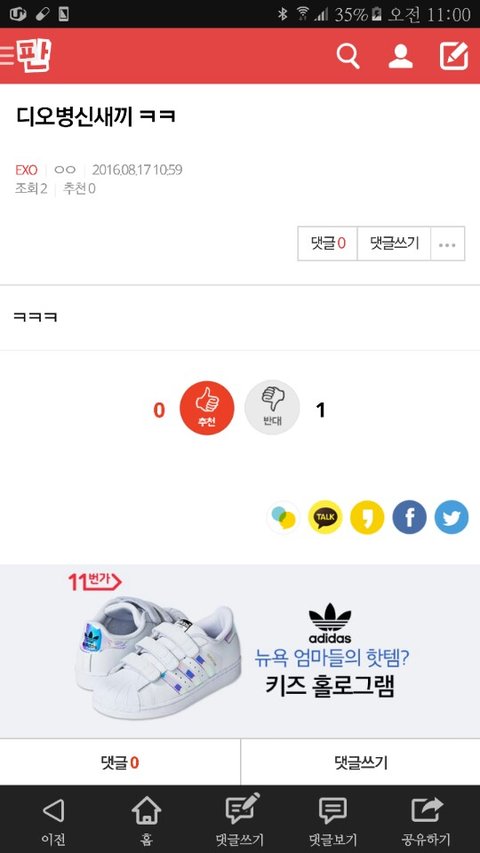Click 댓글쓰기 button beside comment count
The height and width of the screenshot is (853, 480).
394,244
